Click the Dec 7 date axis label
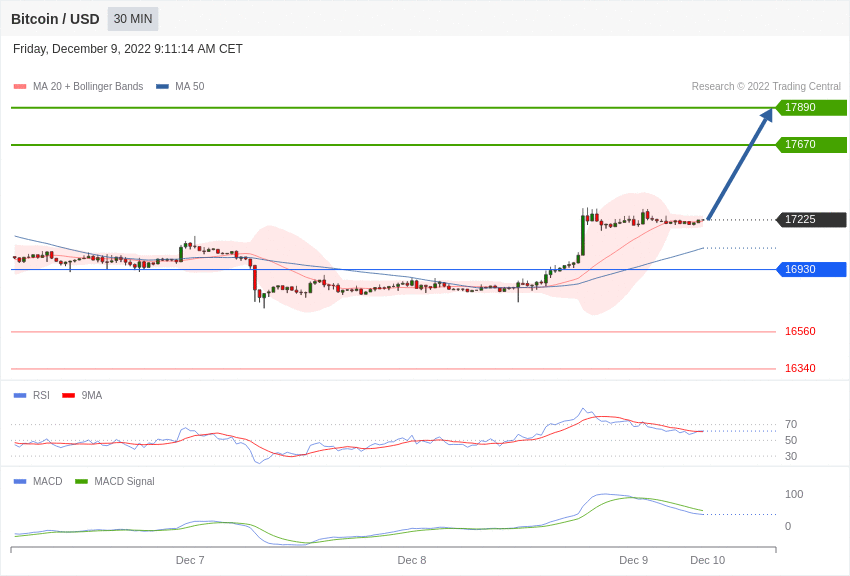This screenshot has width=850, height=576. click(190, 560)
